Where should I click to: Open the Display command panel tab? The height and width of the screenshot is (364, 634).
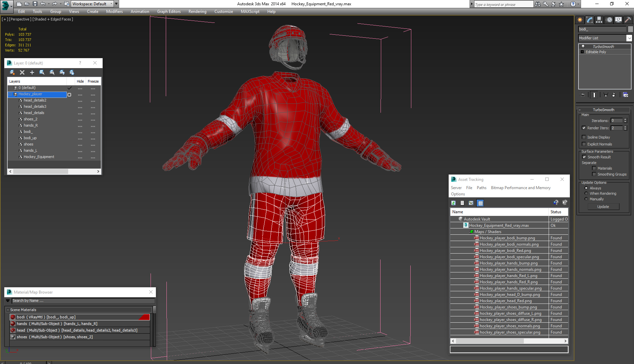[x=618, y=20]
